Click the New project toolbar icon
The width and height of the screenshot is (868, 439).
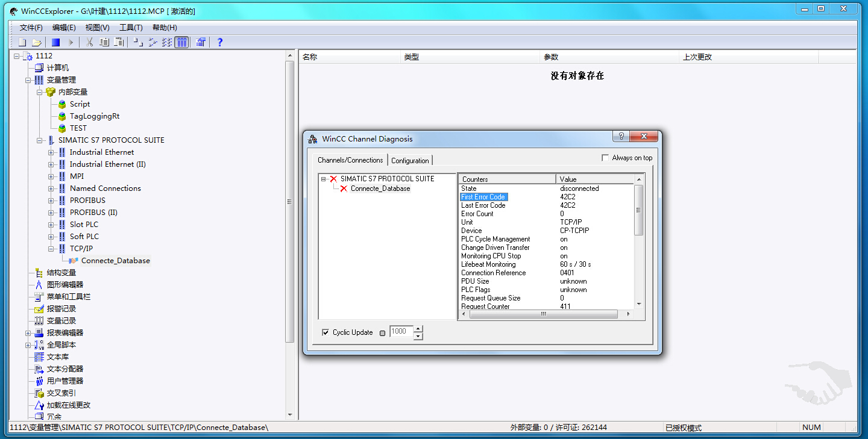(x=22, y=42)
